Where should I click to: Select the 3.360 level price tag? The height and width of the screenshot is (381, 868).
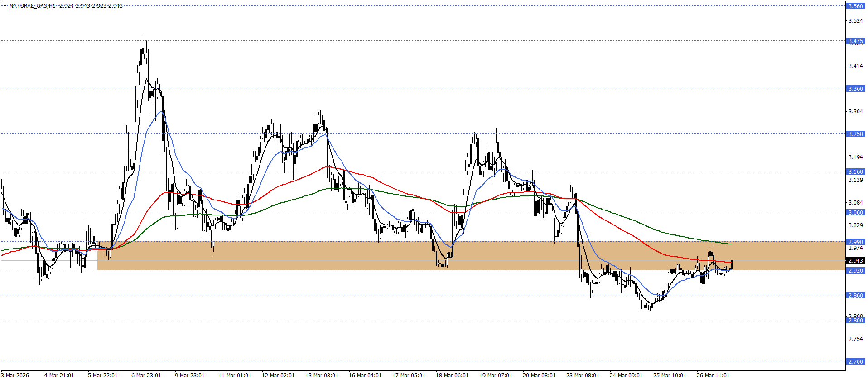[x=855, y=88]
